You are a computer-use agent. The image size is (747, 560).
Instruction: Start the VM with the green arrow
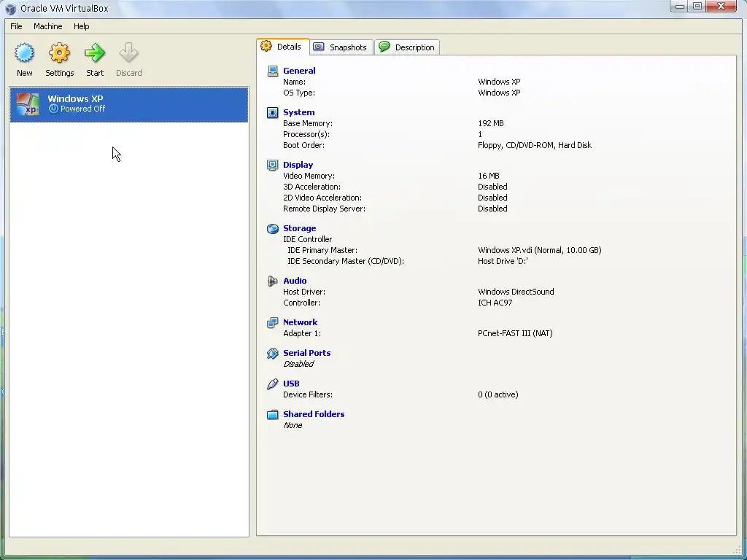pyautogui.click(x=95, y=52)
